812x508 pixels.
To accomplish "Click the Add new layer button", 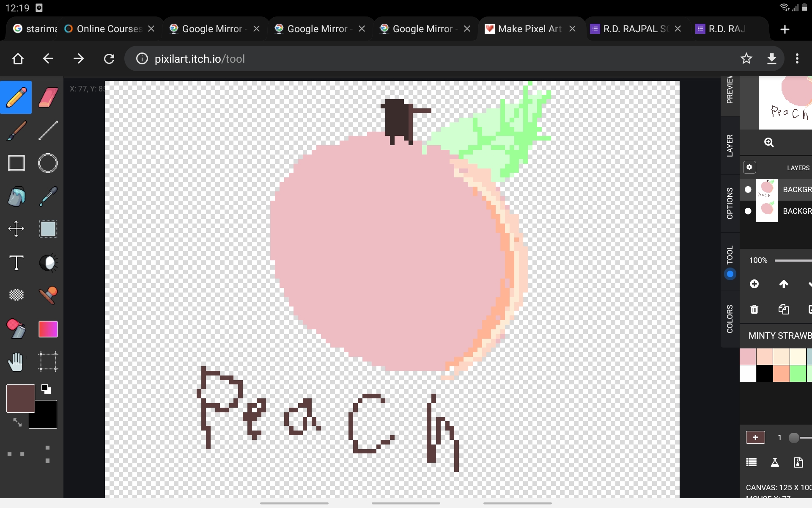I will tap(755, 284).
